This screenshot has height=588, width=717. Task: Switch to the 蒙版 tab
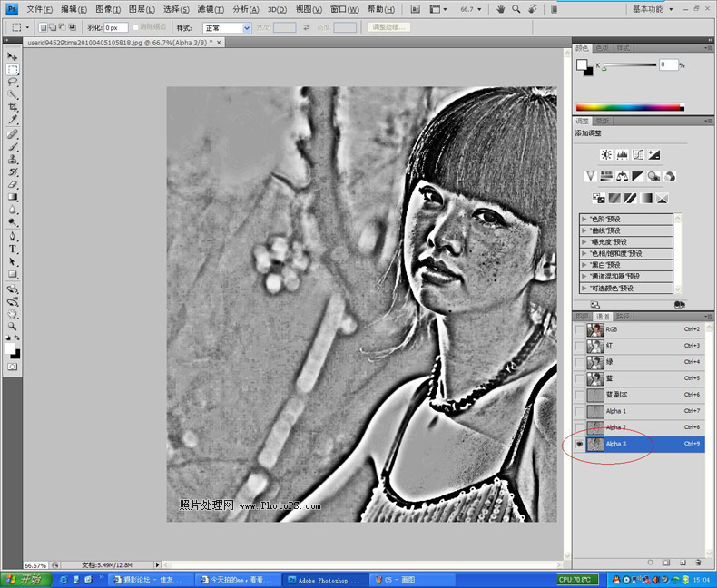[x=603, y=122]
